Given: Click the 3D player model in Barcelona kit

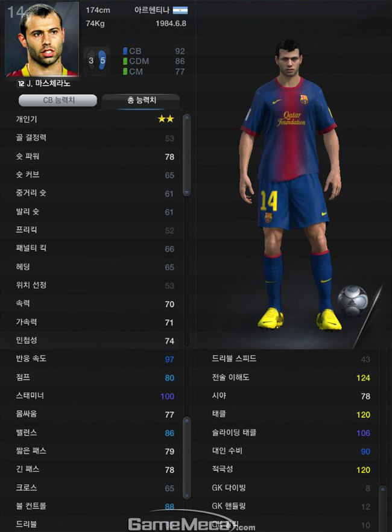Looking at the screenshot, I should (289, 184).
